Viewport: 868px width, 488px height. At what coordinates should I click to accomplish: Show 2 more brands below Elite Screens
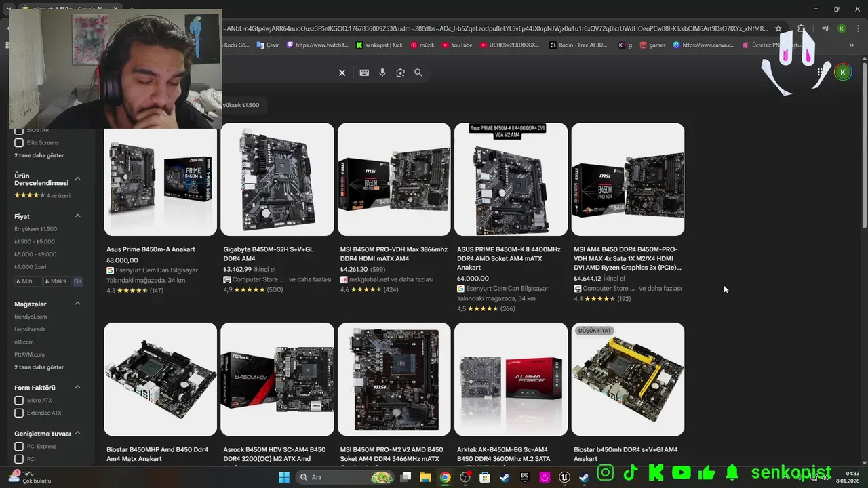pyautogui.click(x=39, y=155)
